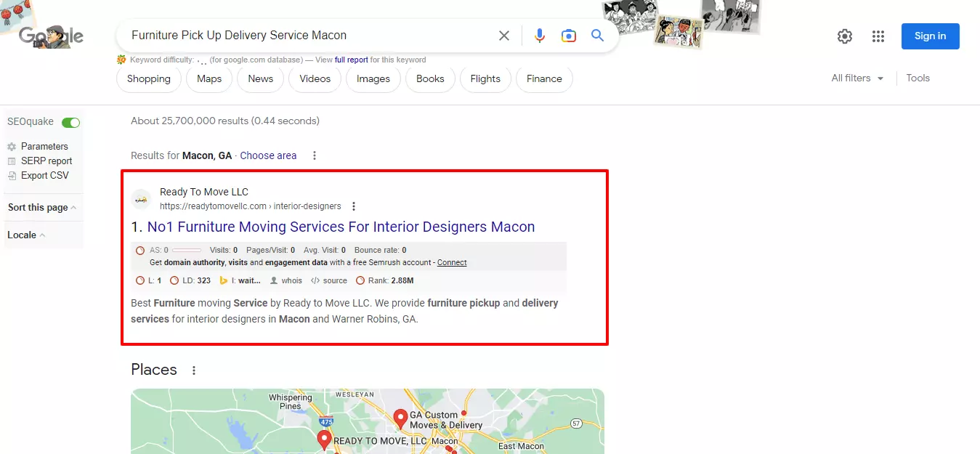The width and height of the screenshot is (980, 454).
Task: Click the Sign in button
Action: click(x=930, y=36)
